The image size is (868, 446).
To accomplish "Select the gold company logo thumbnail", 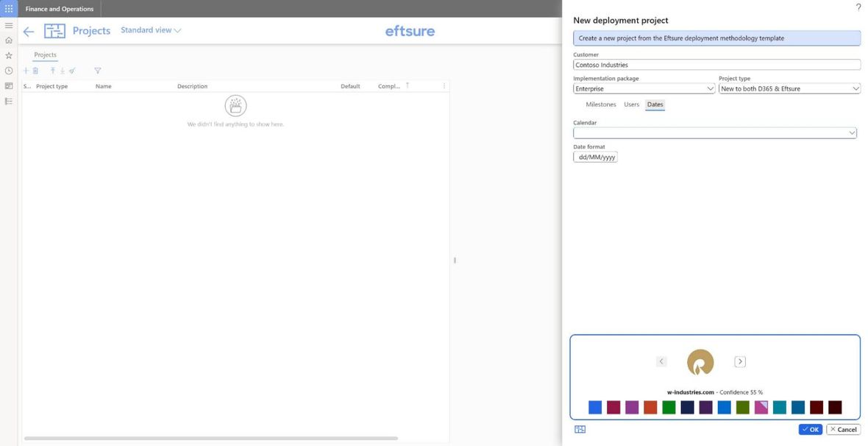I will (x=700, y=362).
